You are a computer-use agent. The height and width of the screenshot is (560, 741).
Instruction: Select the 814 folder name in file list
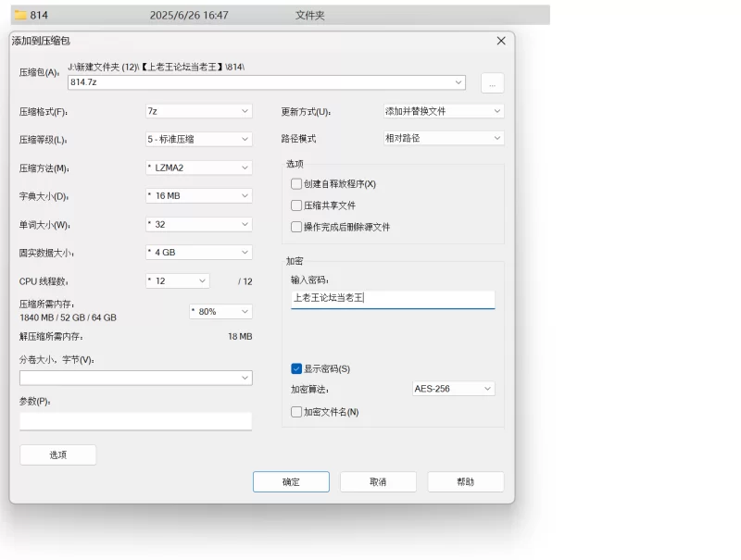(39, 15)
